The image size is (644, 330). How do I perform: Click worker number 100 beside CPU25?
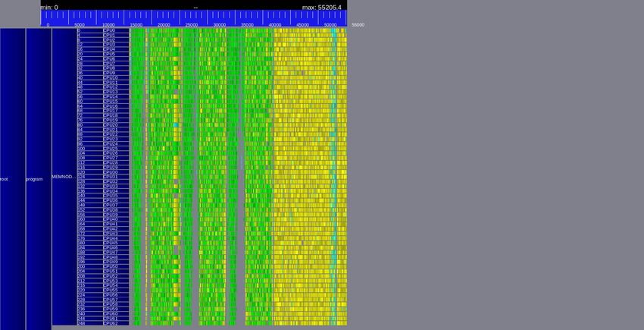[90, 149]
